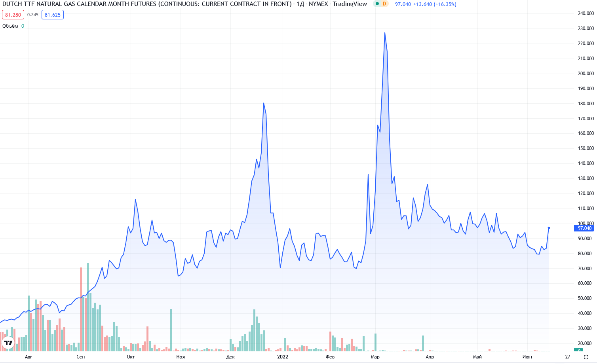This screenshot has height=364, width=597.
Task: Click the NYMEX exchange label
Action: click(x=318, y=4)
